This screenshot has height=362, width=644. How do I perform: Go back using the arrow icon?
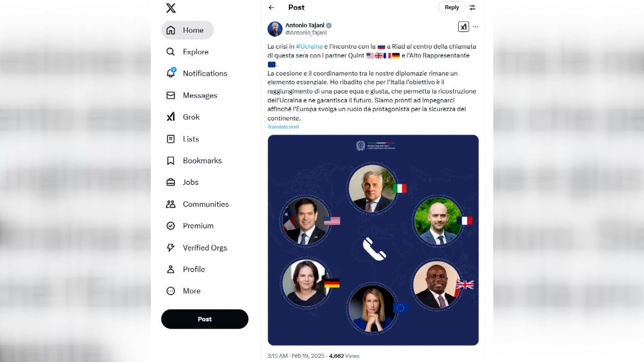271,7
